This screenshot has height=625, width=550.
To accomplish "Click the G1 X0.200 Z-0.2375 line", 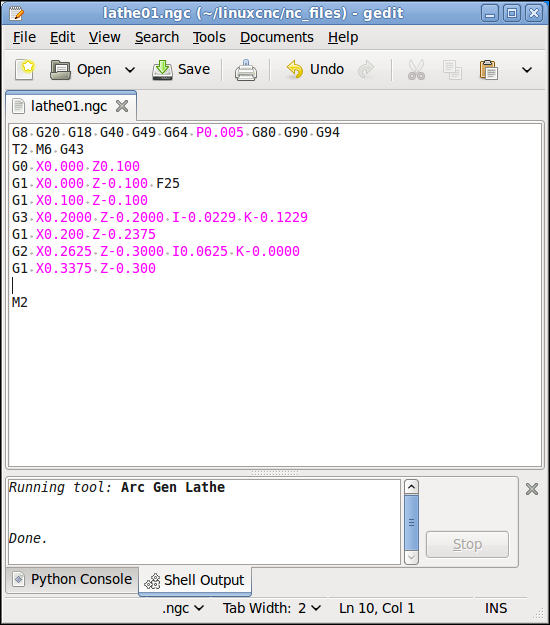I will click(x=84, y=234).
